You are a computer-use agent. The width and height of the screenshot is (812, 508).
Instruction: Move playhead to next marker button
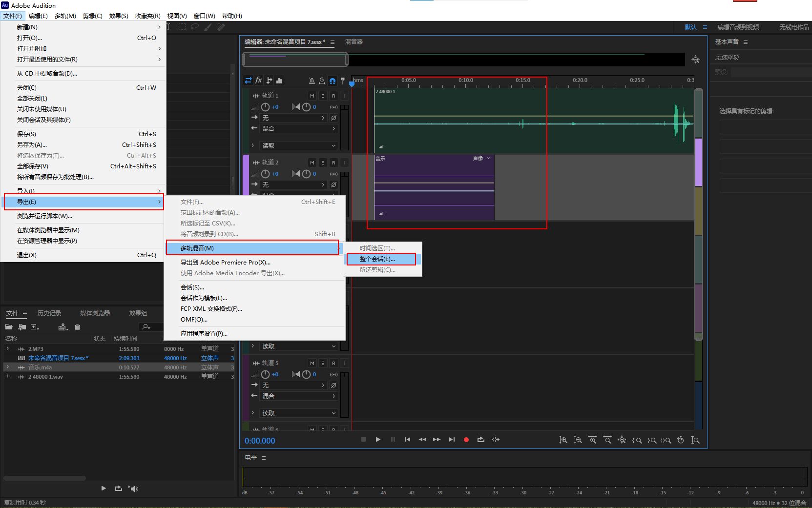tap(452, 440)
